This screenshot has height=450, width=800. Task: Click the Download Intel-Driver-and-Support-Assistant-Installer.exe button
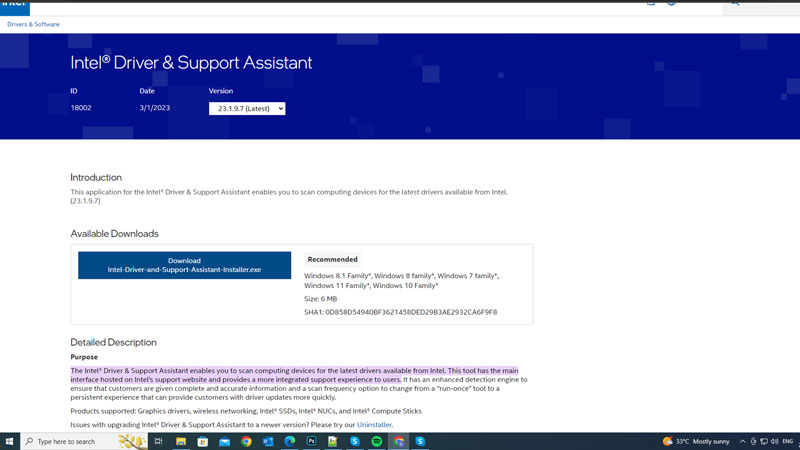tap(184, 265)
